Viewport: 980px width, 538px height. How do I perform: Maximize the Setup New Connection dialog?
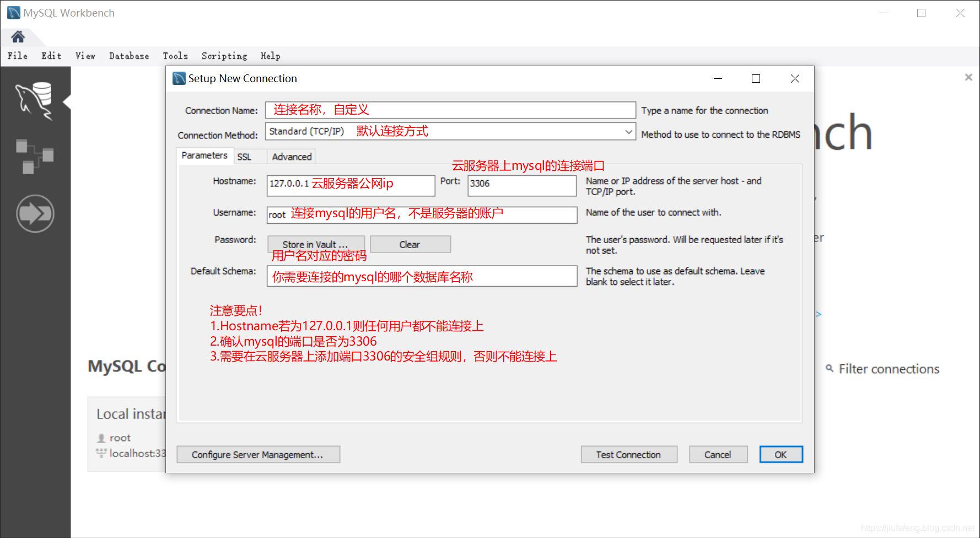point(756,79)
